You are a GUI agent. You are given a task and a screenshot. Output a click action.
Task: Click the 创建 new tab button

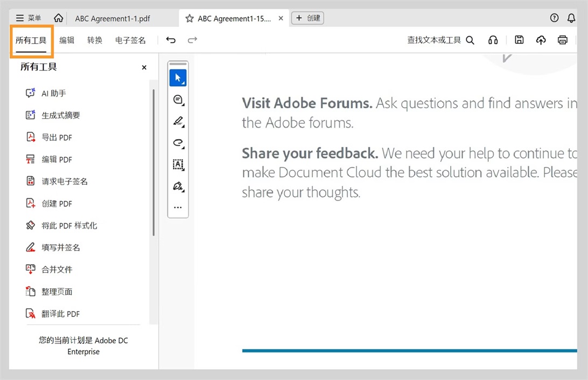tap(307, 18)
